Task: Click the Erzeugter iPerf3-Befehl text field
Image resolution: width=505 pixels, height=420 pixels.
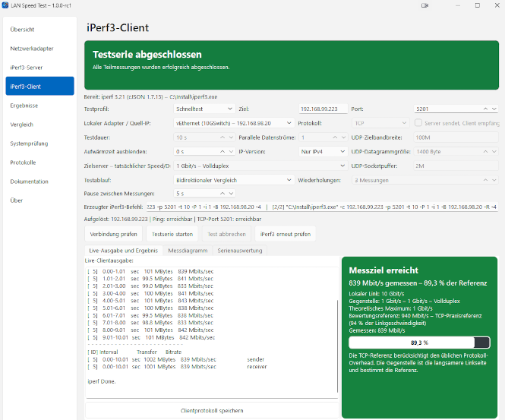Action: pyautogui.click(x=322, y=207)
